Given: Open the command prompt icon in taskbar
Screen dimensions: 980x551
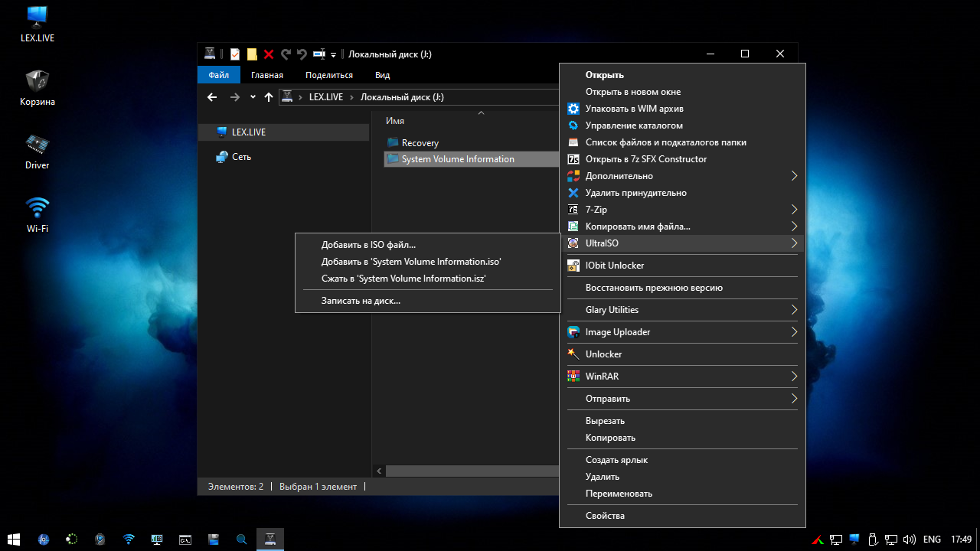Looking at the screenshot, I should (x=185, y=539).
